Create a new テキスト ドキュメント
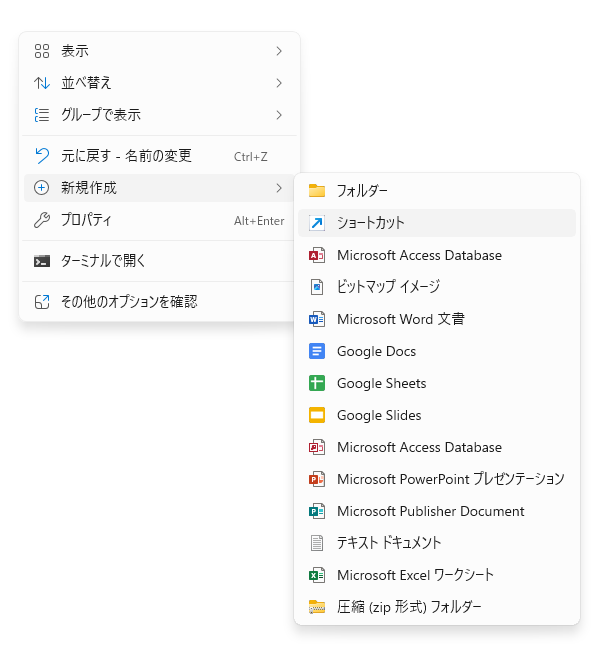The image size is (612, 663). pyautogui.click(x=389, y=543)
